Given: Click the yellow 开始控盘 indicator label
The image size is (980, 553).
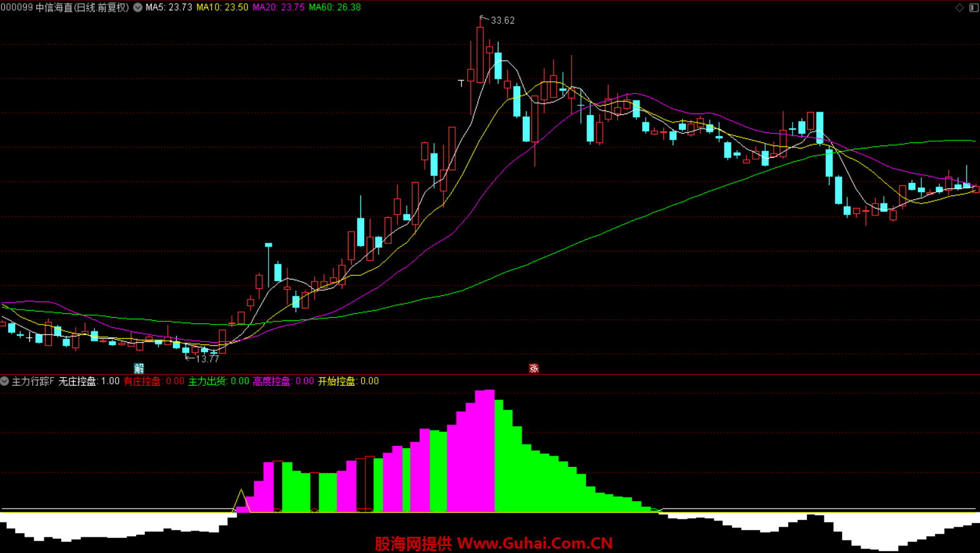Looking at the screenshot, I should 348,381.
